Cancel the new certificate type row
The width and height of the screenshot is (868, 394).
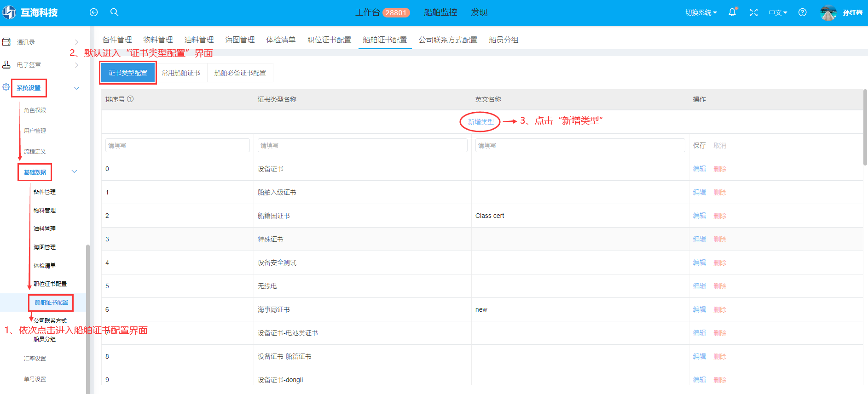[x=720, y=145]
